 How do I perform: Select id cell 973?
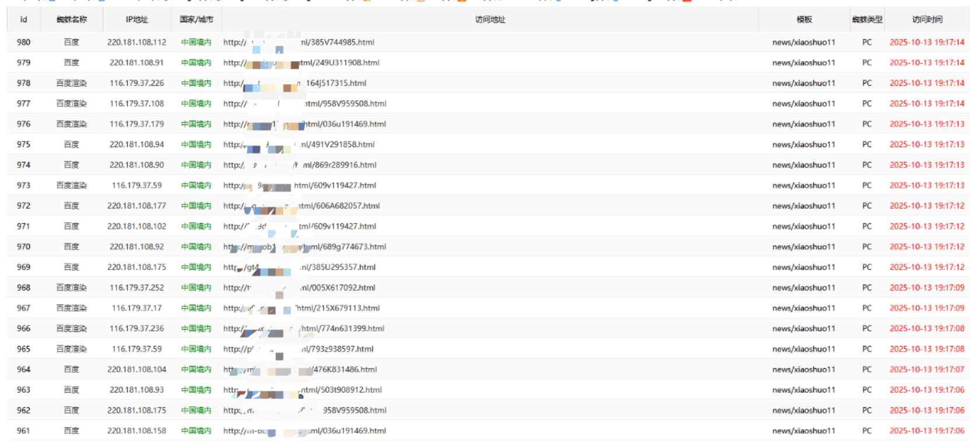(23, 186)
